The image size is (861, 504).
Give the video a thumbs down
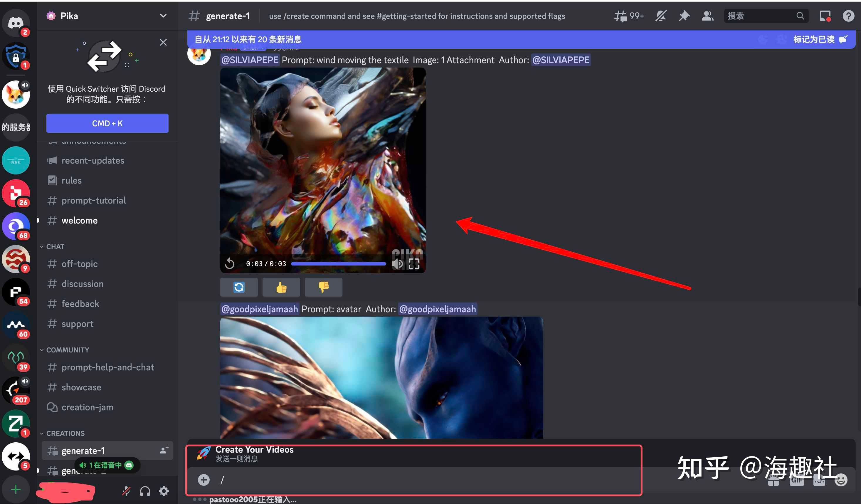click(323, 287)
